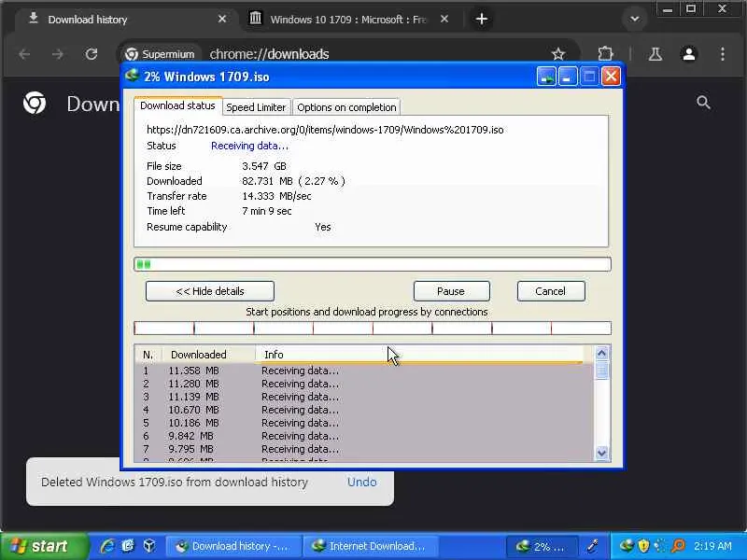This screenshot has width=747, height=560.
Task: Select connection row with 9.842 MB
Action: point(364,436)
